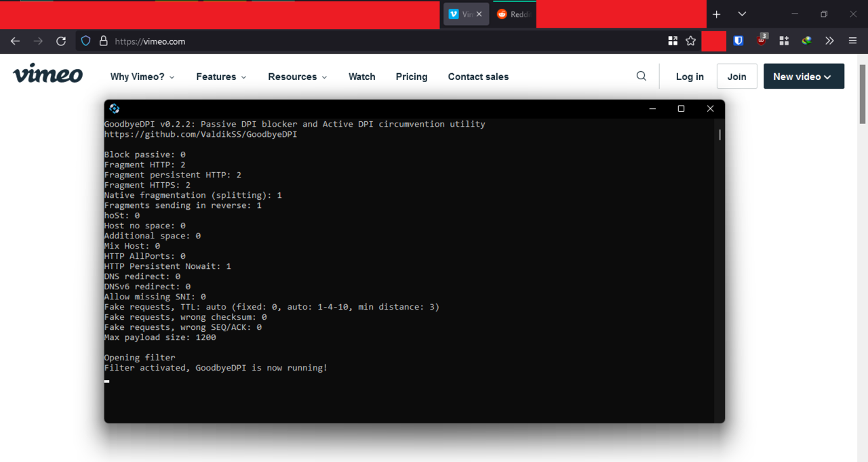Click the Join button
Viewport: 868px width, 462px height.
[736, 77]
